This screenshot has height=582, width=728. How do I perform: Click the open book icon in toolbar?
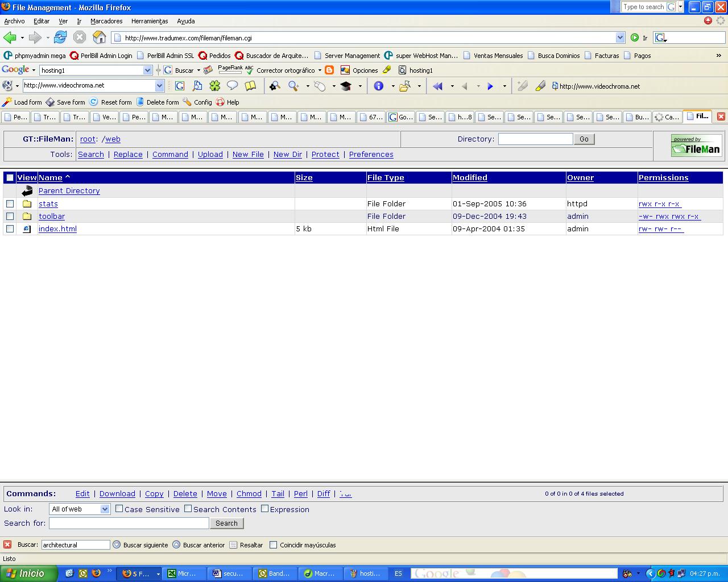click(x=250, y=86)
